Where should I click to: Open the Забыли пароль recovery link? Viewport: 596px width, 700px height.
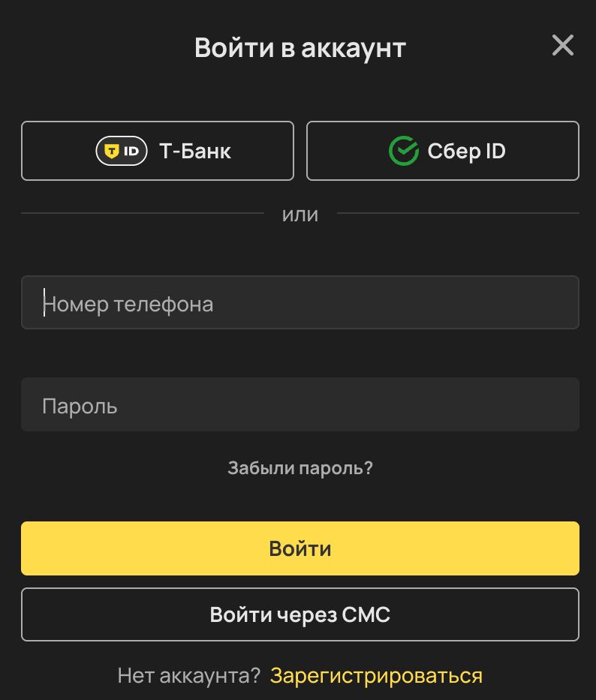pyautogui.click(x=300, y=467)
